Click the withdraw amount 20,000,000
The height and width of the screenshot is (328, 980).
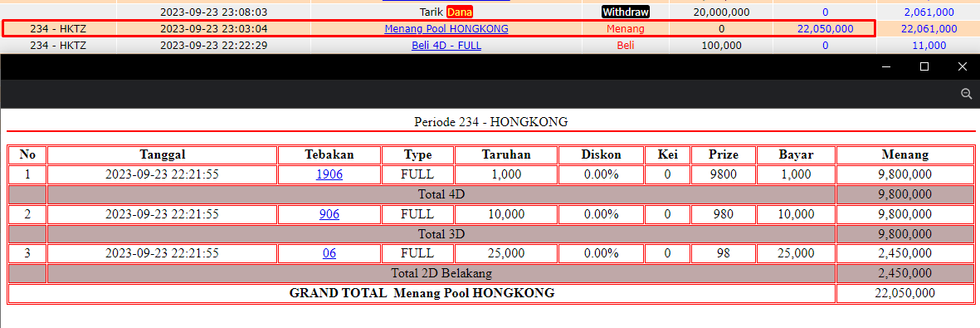click(x=721, y=12)
